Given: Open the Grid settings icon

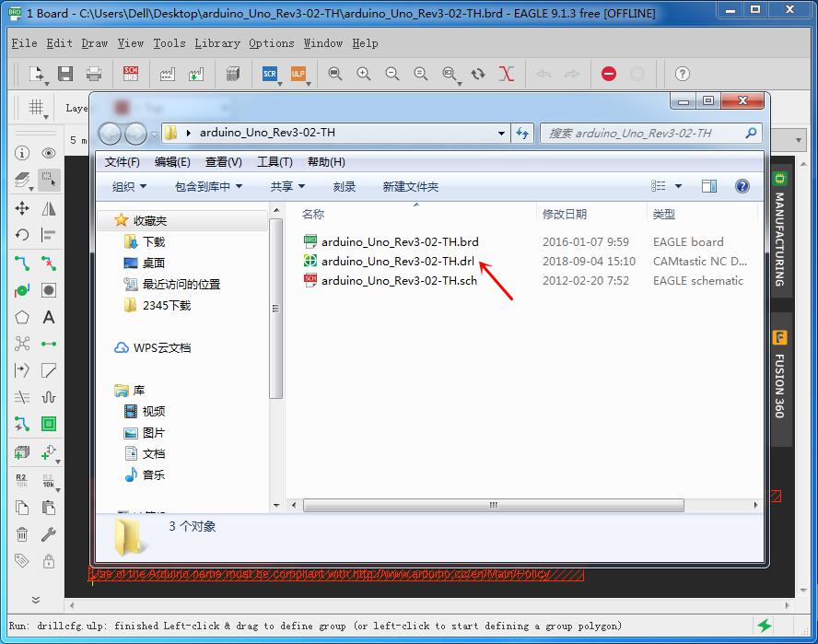Looking at the screenshot, I should pos(36,108).
